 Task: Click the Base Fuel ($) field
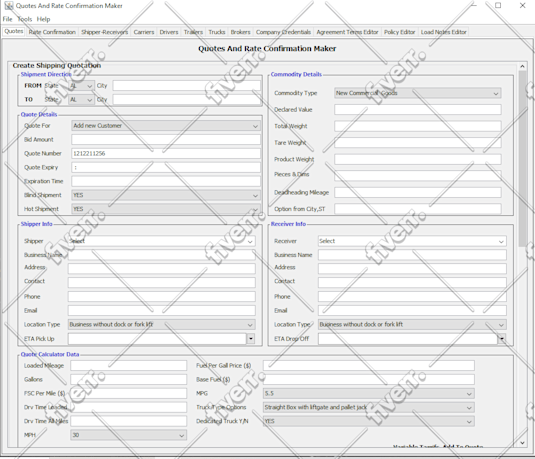[368, 379]
